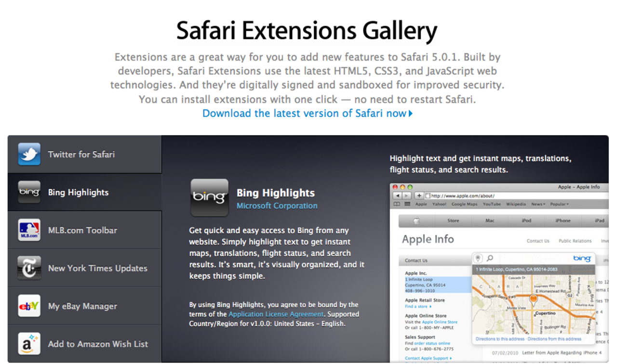Screen dimensions: 617x364
Task: Click the magnifier search icon in Bing popup
Action: [490, 258]
